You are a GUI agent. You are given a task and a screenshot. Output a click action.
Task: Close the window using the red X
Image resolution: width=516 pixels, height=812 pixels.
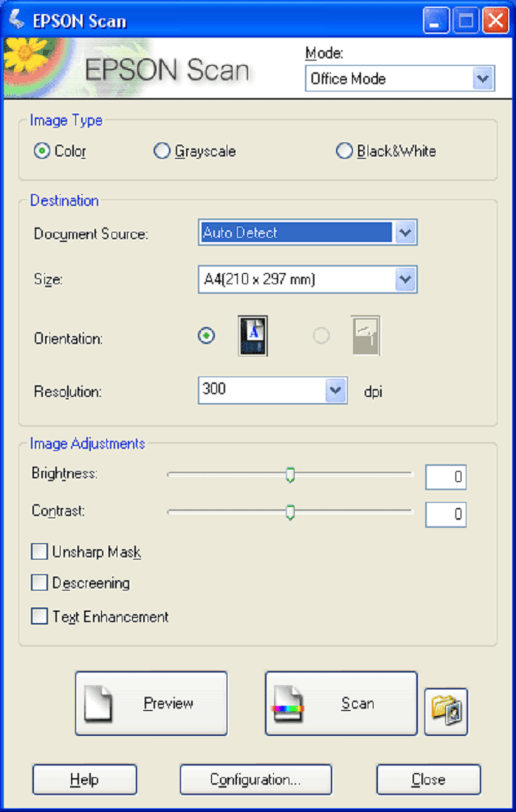pyautogui.click(x=496, y=21)
